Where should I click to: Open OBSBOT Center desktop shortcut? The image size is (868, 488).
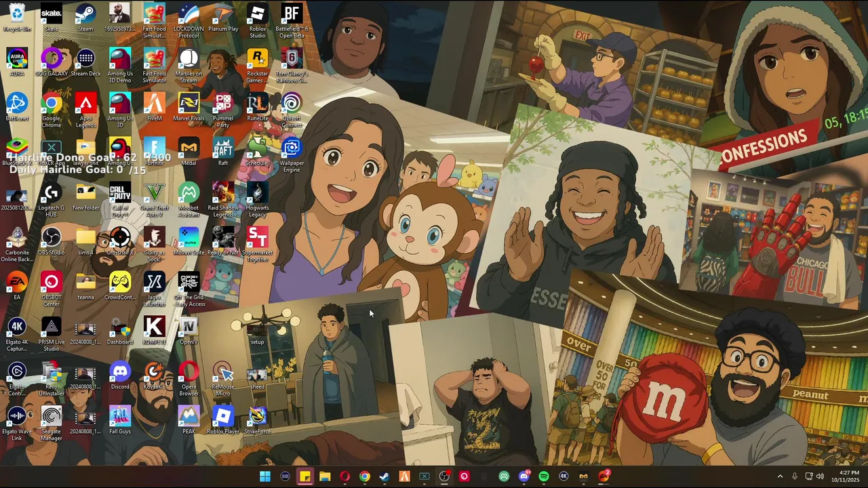52,289
